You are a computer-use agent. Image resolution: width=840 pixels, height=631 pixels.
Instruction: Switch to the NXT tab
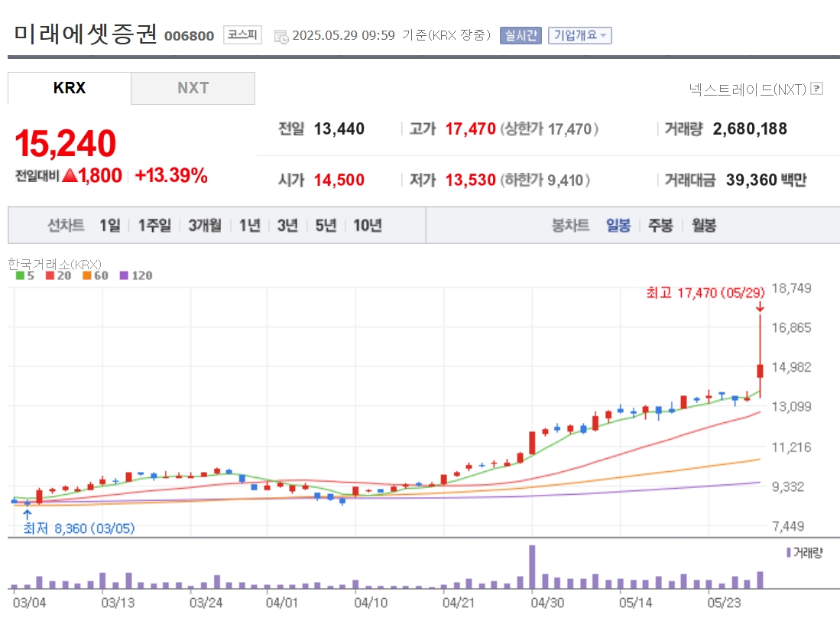(x=193, y=88)
